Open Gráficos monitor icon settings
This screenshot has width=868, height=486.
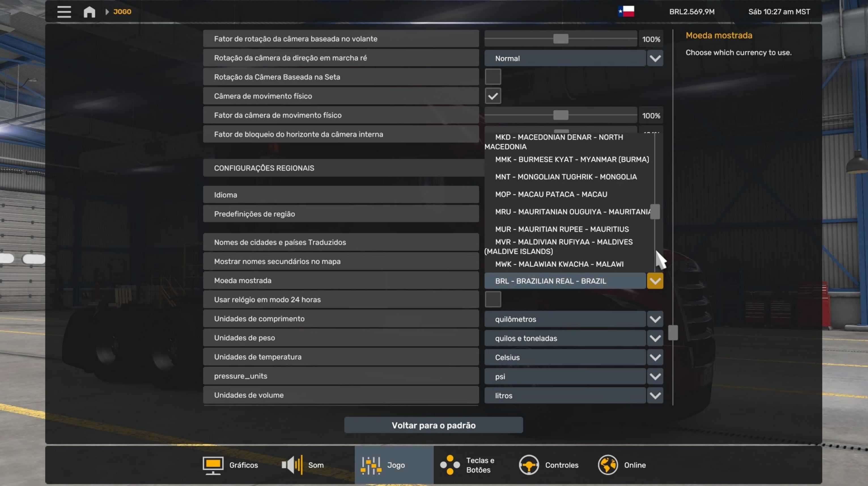coord(213,465)
